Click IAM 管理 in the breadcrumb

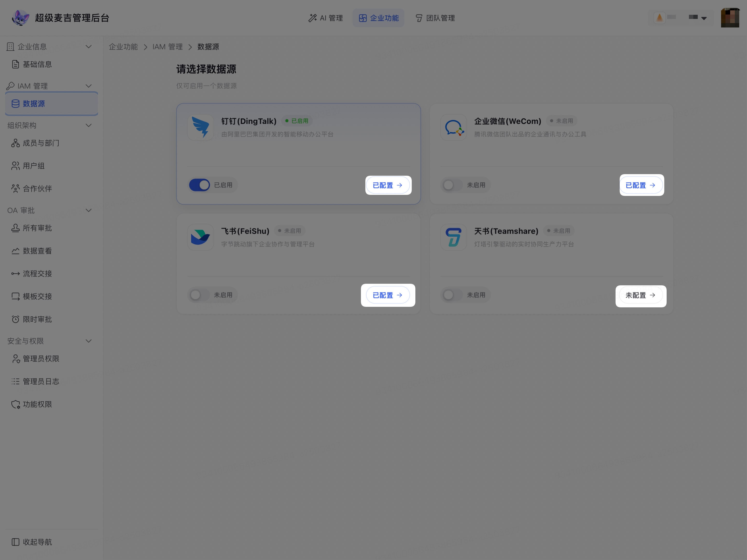(x=167, y=47)
